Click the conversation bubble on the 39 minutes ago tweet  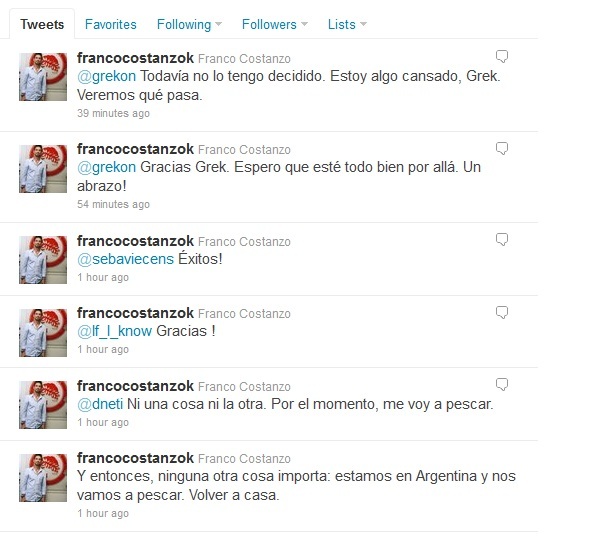[502, 56]
